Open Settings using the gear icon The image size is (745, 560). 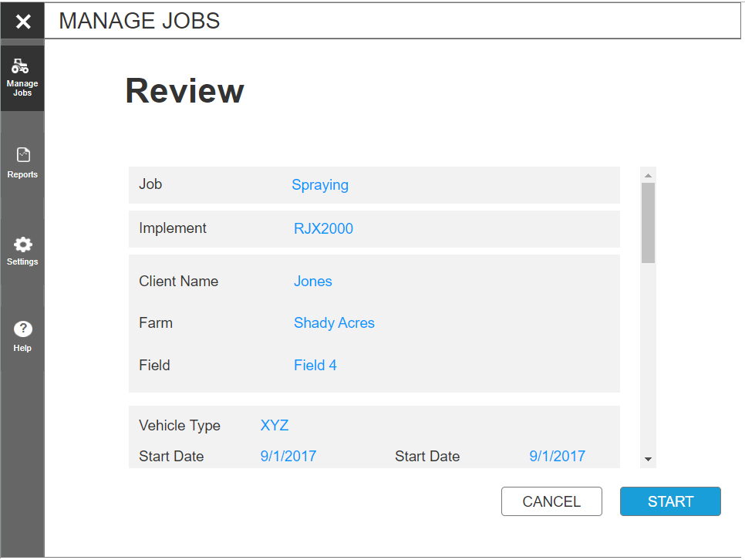click(x=22, y=245)
